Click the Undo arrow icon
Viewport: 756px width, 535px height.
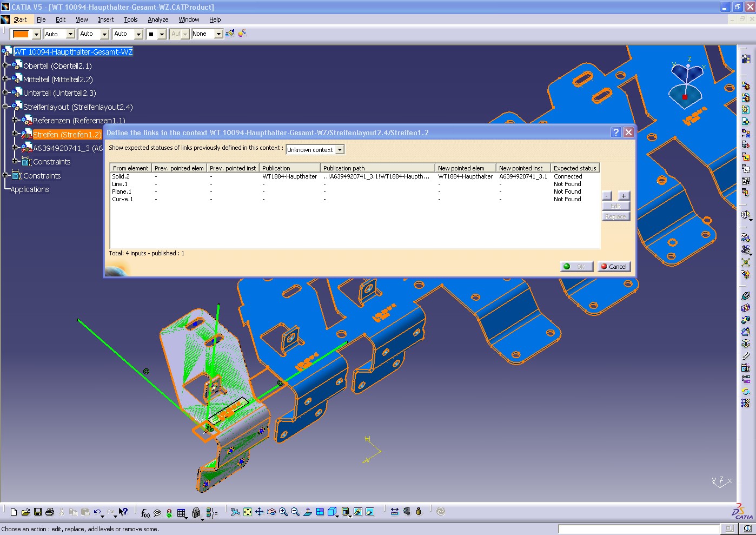[x=98, y=512]
